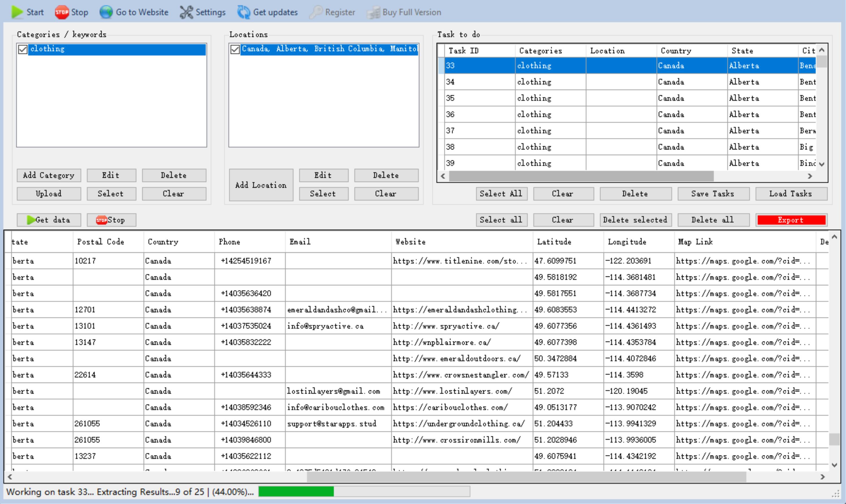Click Select All under Task to do
The height and width of the screenshot is (504, 846).
(x=502, y=194)
